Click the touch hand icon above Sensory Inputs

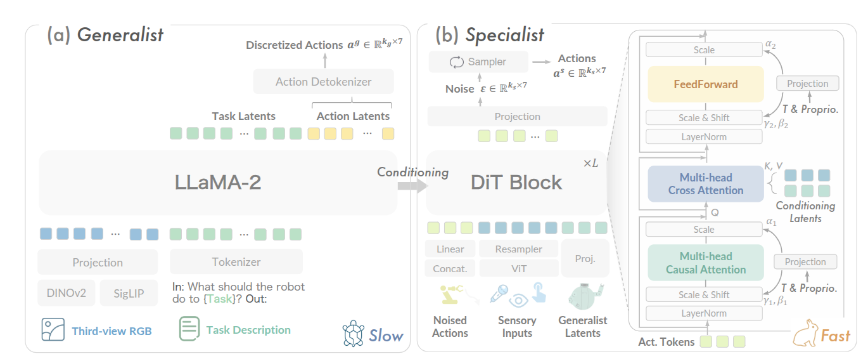point(537,292)
